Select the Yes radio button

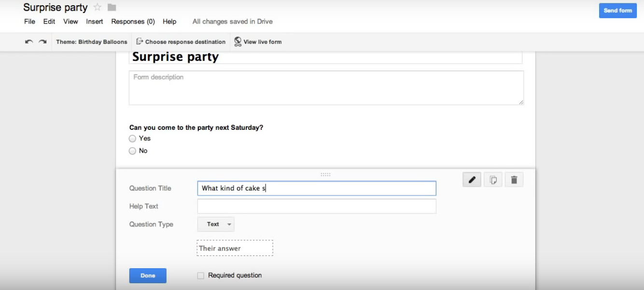tap(132, 138)
